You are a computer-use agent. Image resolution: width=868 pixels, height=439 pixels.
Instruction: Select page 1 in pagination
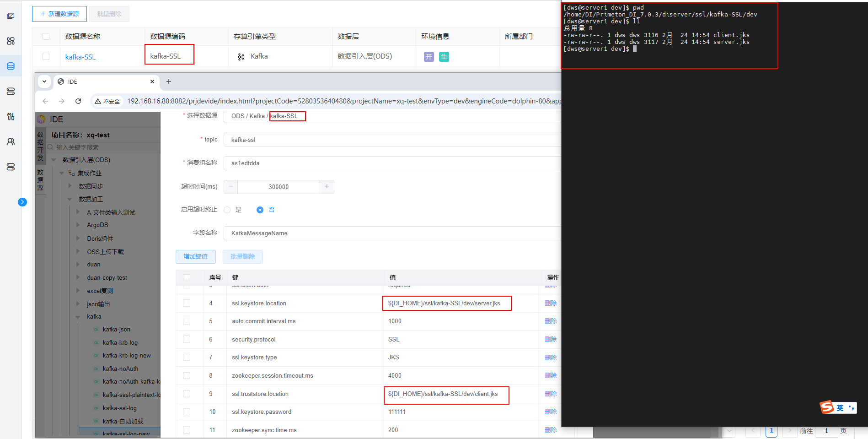[772, 431]
